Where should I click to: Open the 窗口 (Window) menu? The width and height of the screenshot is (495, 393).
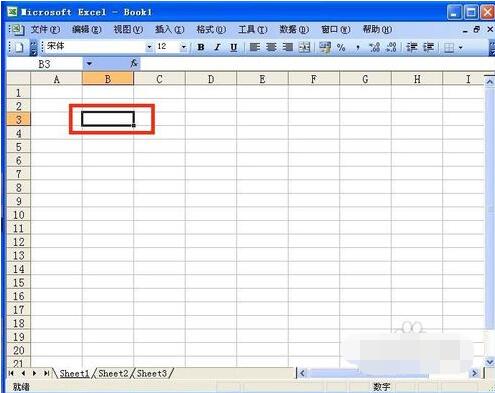click(335, 30)
